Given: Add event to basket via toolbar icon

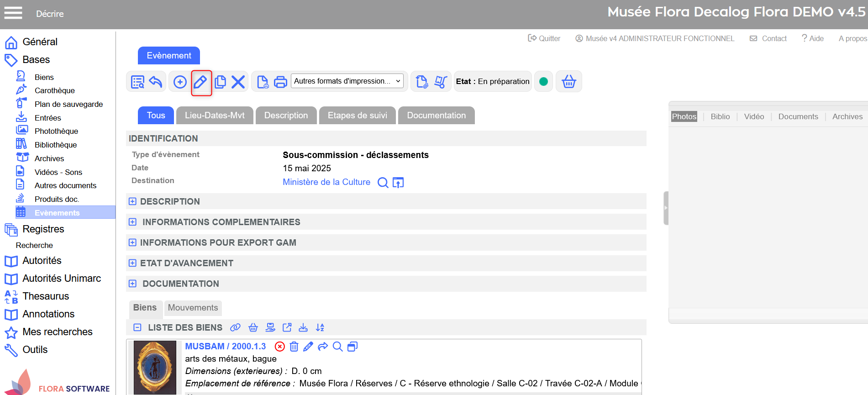Looking at the screenshot, I should (568, 82).
